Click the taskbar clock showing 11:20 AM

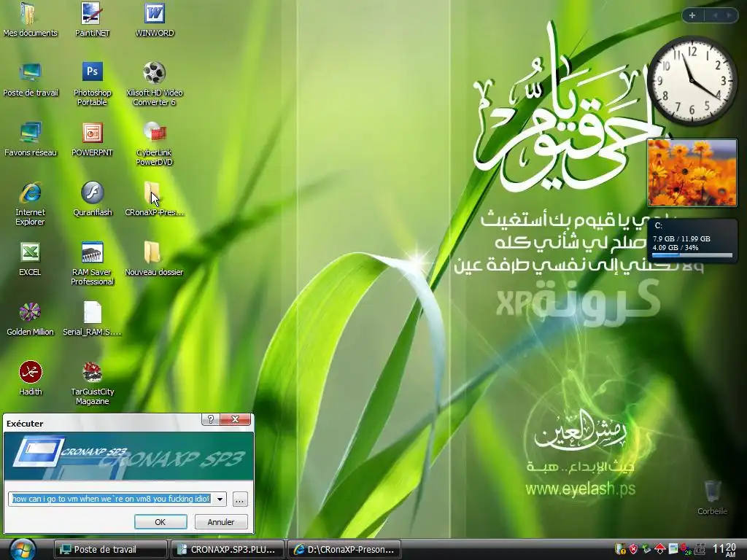[x=724, y=550]
